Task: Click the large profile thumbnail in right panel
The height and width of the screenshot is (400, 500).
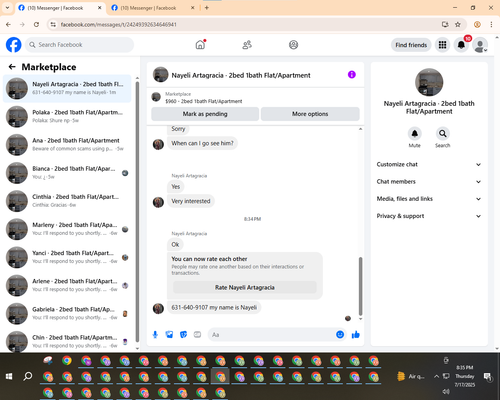Action: [429, 82]
